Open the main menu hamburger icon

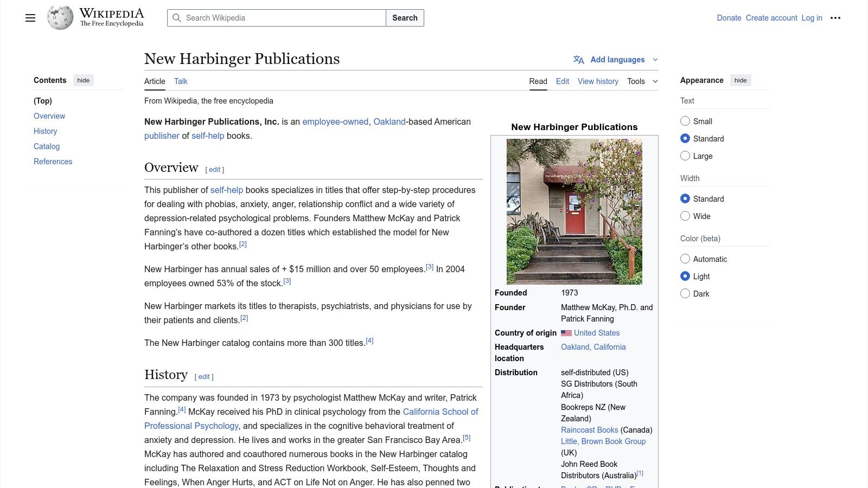(30, 18)
